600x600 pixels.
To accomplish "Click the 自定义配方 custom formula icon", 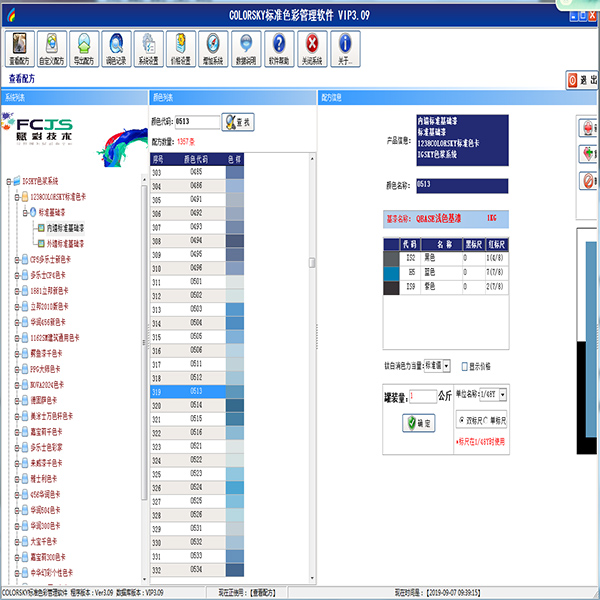I will tap(55, 48).
